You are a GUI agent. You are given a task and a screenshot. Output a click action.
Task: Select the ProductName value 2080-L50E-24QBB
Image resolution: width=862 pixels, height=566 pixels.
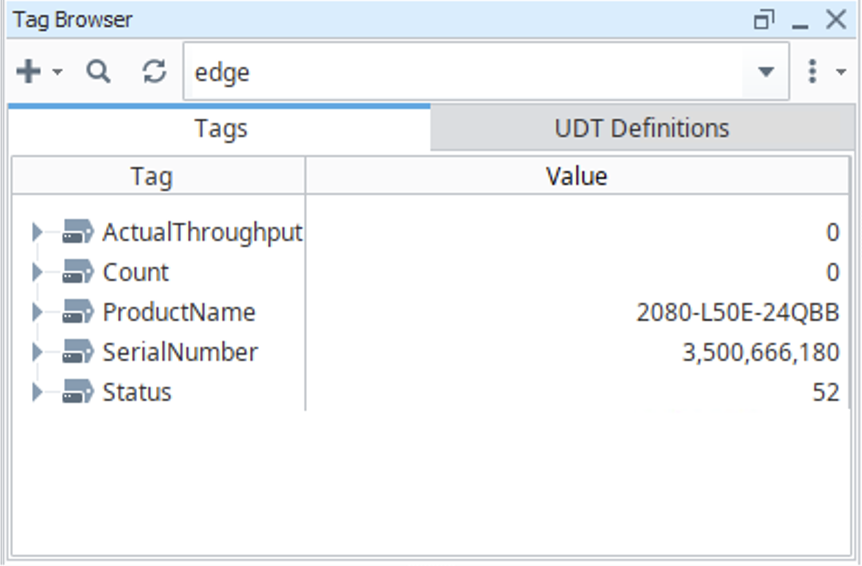737,313
